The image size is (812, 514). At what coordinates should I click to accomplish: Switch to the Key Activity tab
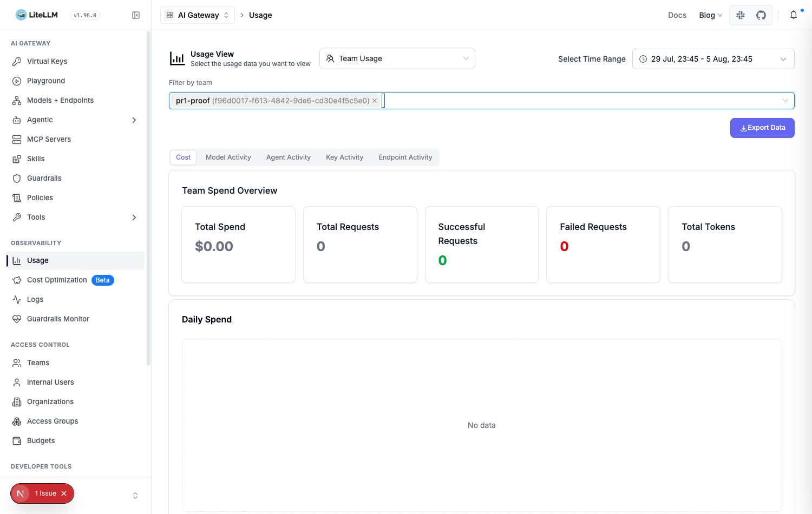click(344, 157)
